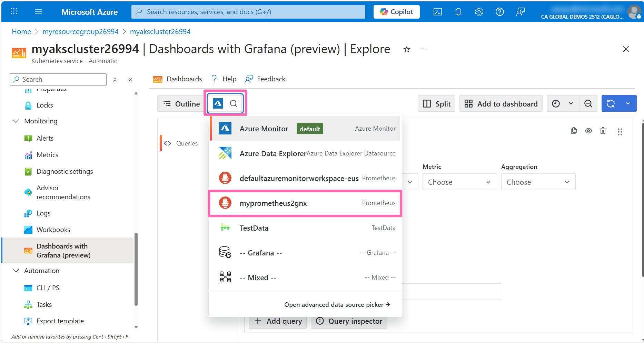Click the top search resources field
Viewport: 644px width, 343px height.
pyautogui.click(x=248, y=12)
